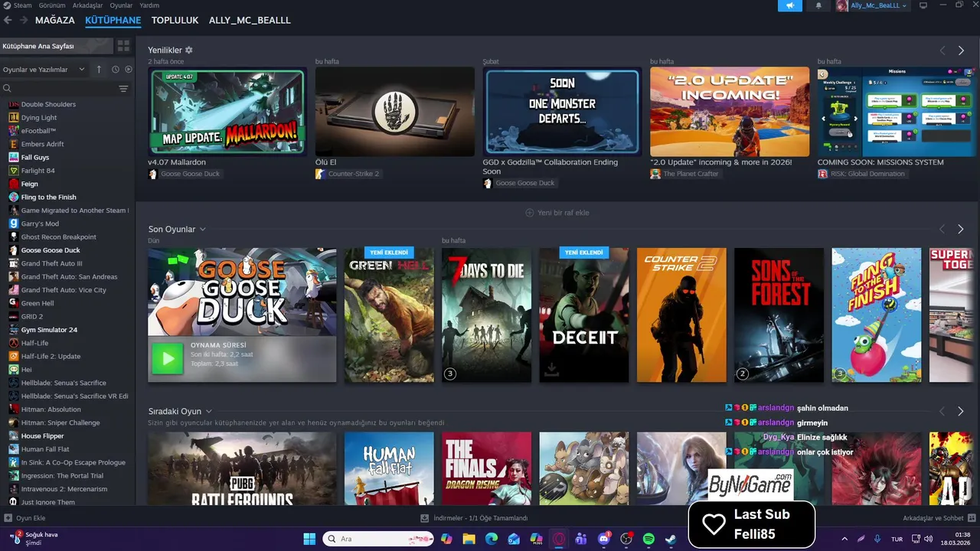This screenshot has height=551, width=980.
Task: Select Gym Simulator 24 in the game list
Action: pyautogui.click(x=49, y=330)
